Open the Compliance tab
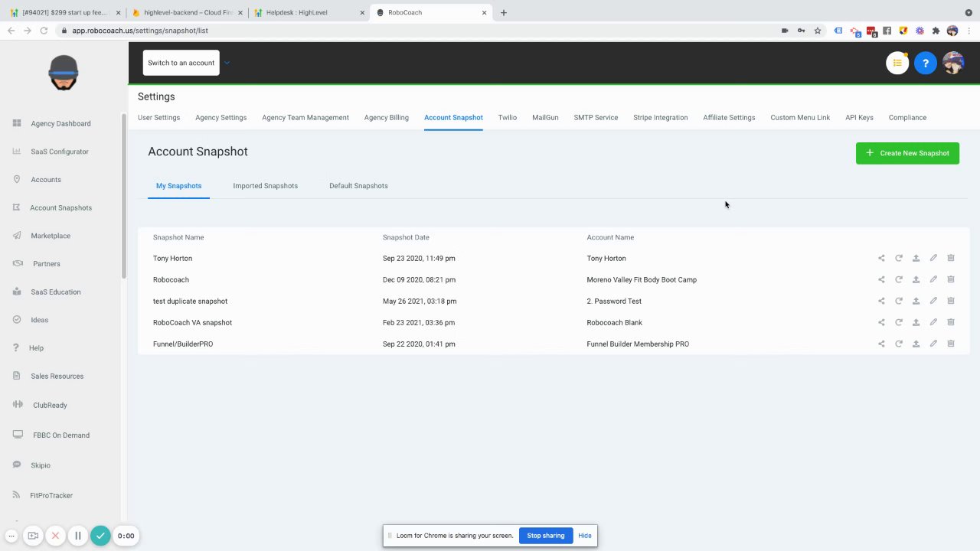This screenshot has height=551, width=980. click(907, 118)
